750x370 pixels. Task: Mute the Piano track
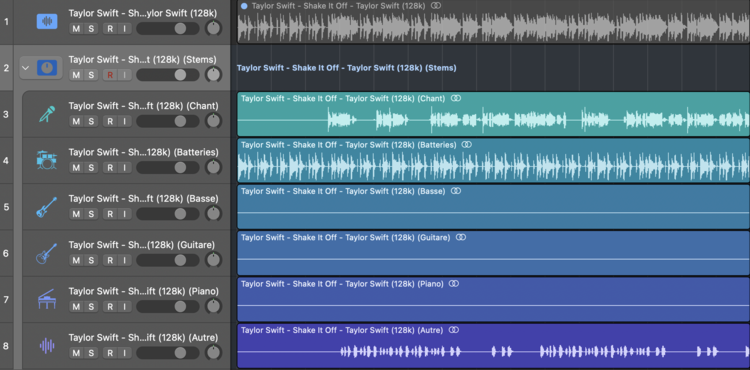[x=76, y=306]
